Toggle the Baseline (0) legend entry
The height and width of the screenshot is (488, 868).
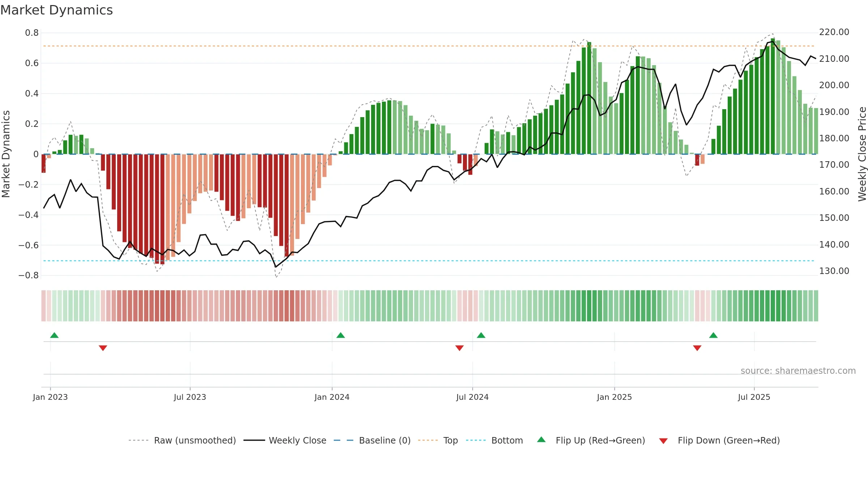[x=372, y=440]
